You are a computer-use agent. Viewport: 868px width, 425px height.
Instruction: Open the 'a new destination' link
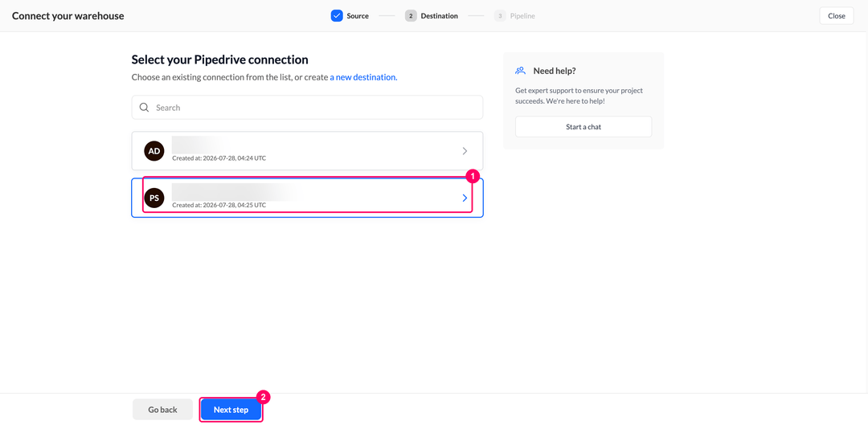[x=364, y=77]
